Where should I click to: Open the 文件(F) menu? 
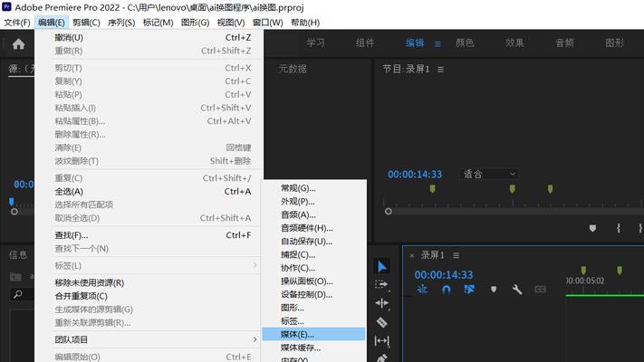click(x=17, y=22)
